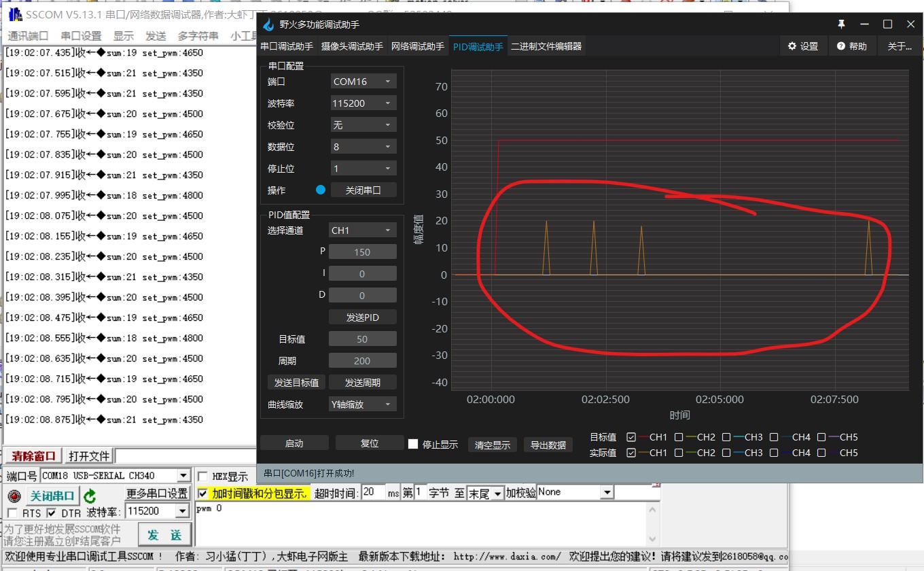Click the 野火 flame logo icon
The width and height of the screenshot is (924, 571).
(269, 24)
